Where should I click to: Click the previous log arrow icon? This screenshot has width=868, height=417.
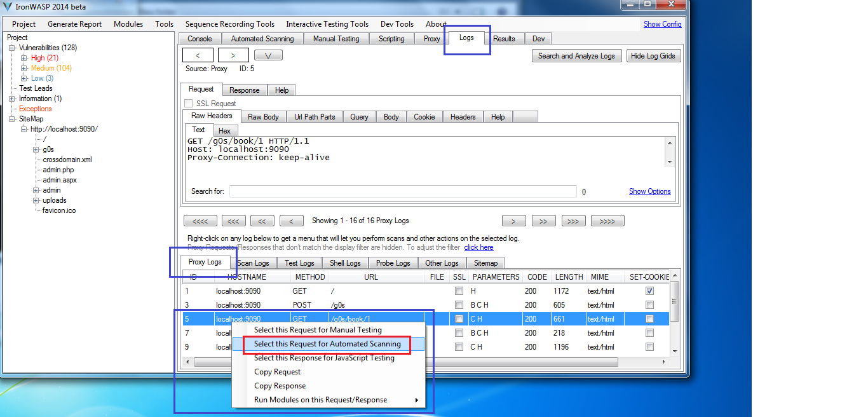click(x=198, y=55)
